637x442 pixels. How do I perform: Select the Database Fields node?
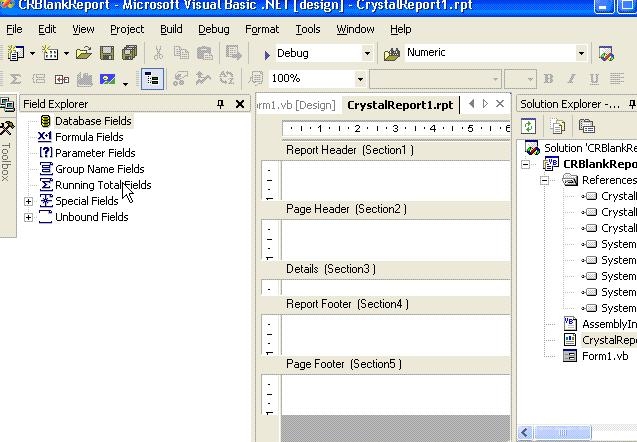point(92,121)
